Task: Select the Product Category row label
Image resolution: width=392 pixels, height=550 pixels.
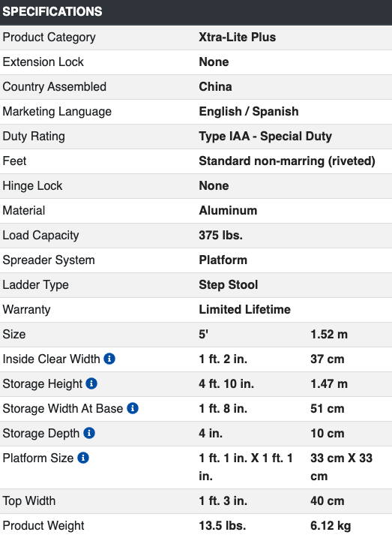Action: [x=49, y=38]
